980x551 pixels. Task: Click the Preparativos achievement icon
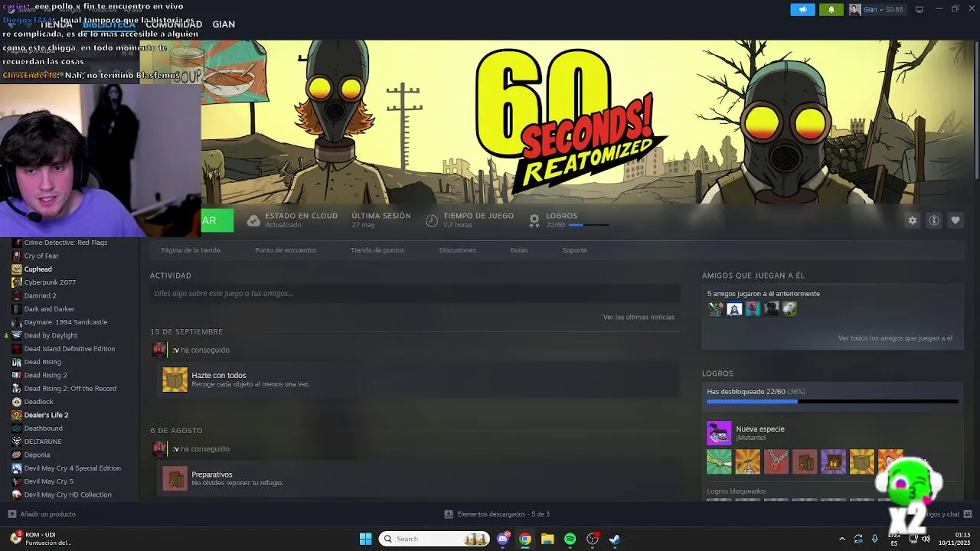[175, 479]
